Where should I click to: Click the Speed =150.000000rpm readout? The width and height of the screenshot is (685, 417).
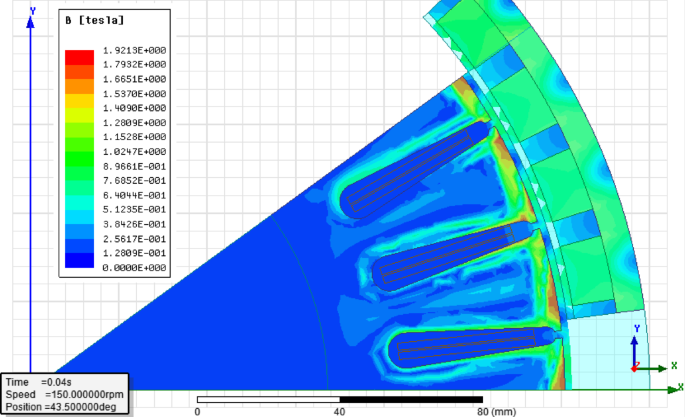(x=65, y=394)
